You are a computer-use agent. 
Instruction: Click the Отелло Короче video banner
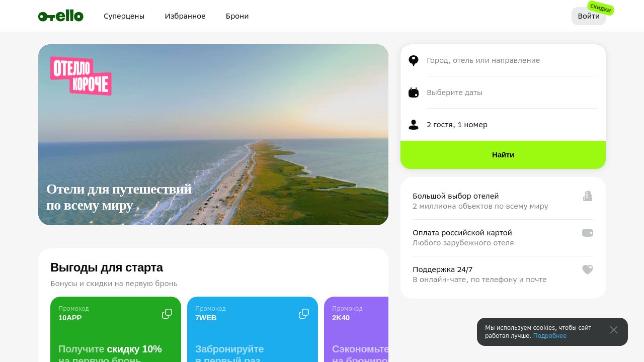coord(213,135)
